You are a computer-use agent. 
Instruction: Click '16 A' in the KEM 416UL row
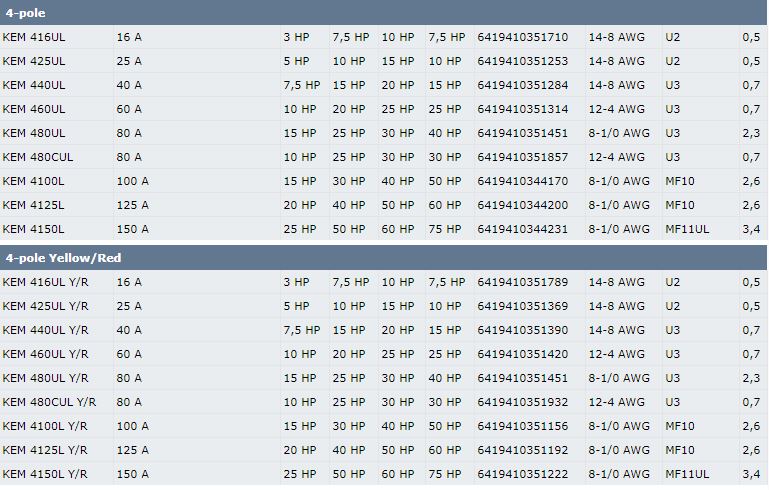point(129,37)
